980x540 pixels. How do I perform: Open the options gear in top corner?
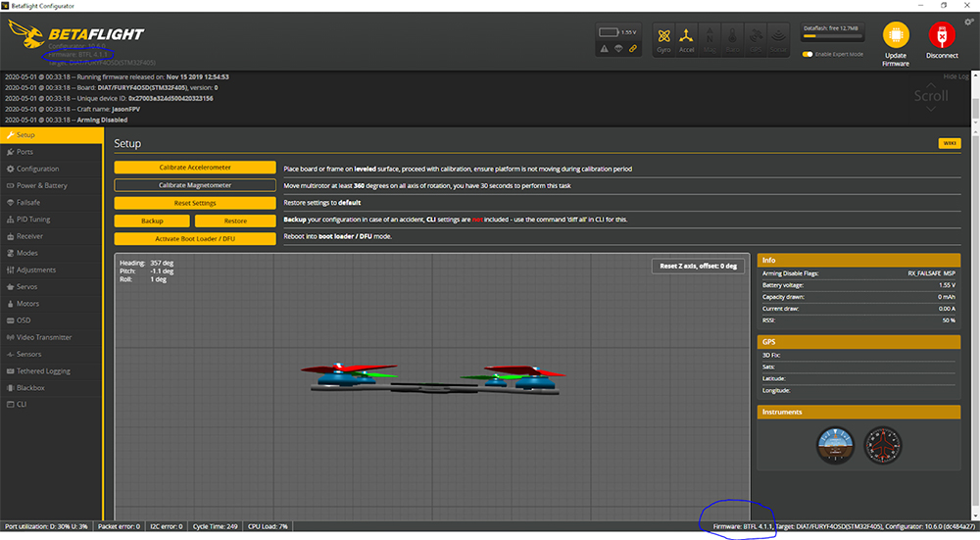969,22
